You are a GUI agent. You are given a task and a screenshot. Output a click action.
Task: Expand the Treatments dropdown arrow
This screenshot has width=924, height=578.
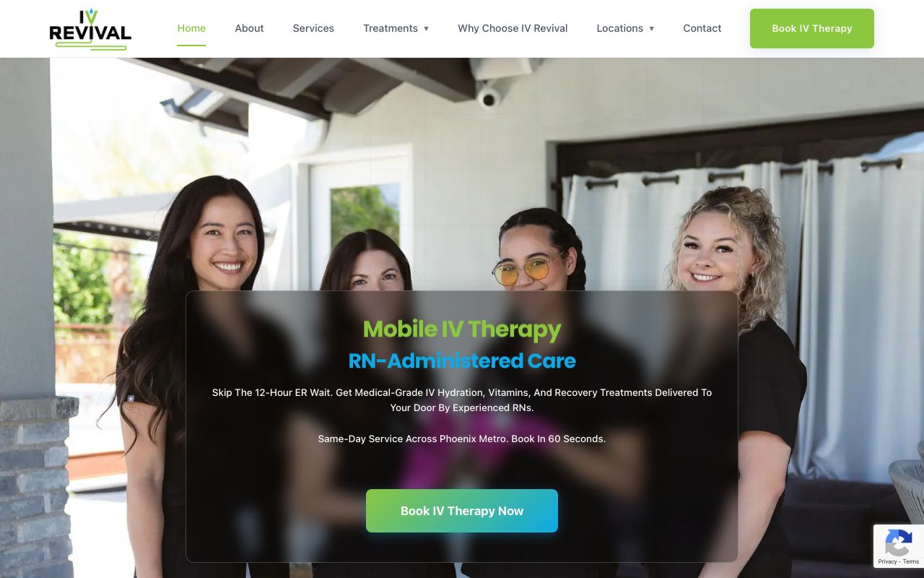pyautogui.click(x=426, y=29)
